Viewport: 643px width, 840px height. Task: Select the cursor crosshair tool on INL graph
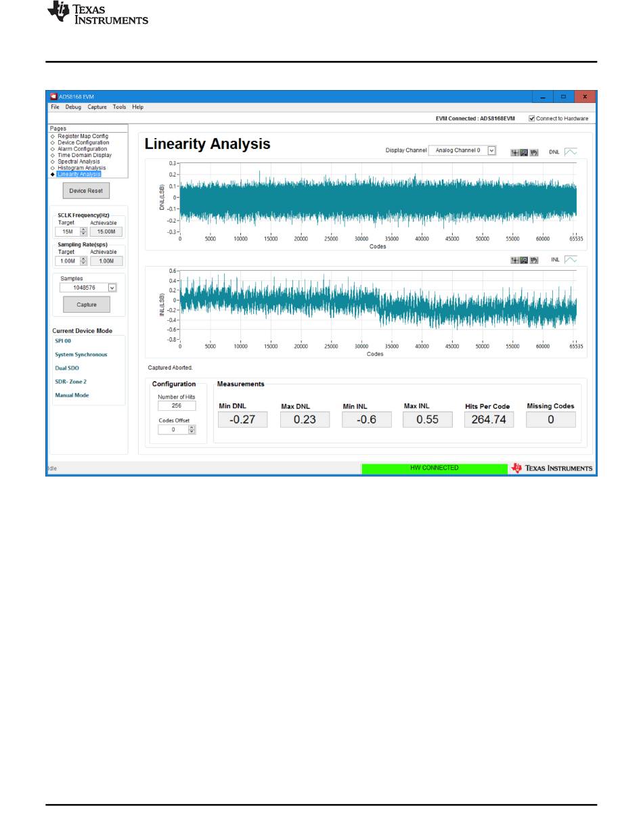click(x=514, y=260)
